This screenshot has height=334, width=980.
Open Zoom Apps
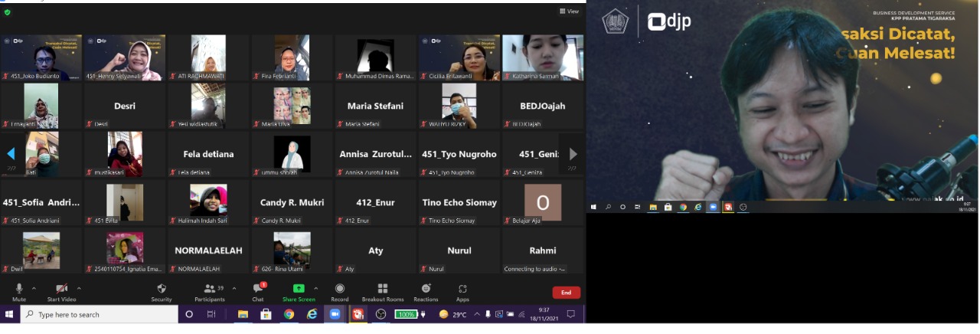tap(462, 290)
